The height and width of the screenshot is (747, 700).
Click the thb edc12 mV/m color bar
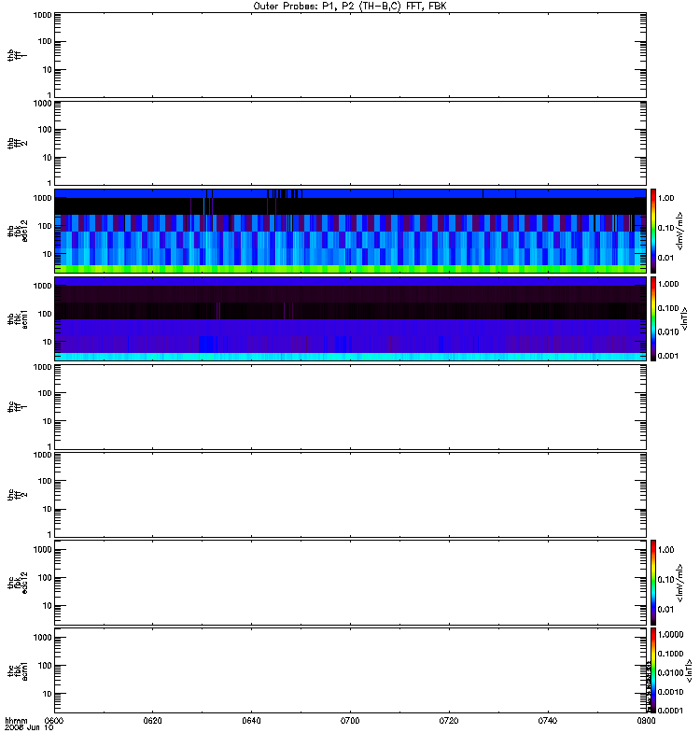653,231
